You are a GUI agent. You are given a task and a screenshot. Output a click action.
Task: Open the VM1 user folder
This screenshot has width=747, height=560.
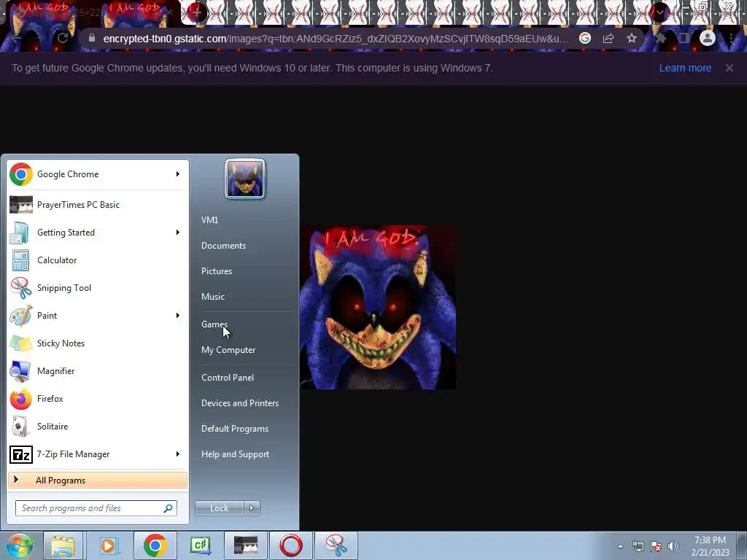pyautogui.click(x=209, y=220)
